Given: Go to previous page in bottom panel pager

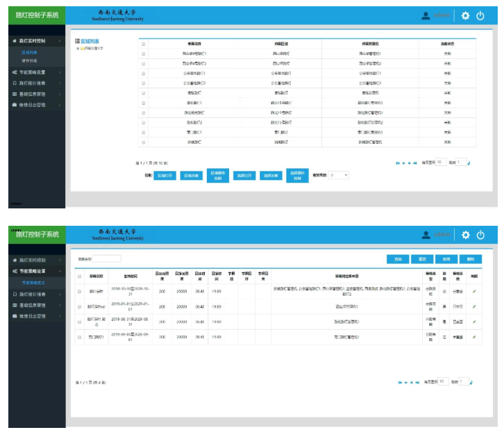Looking at the screenshot, I should coord(406,382).
